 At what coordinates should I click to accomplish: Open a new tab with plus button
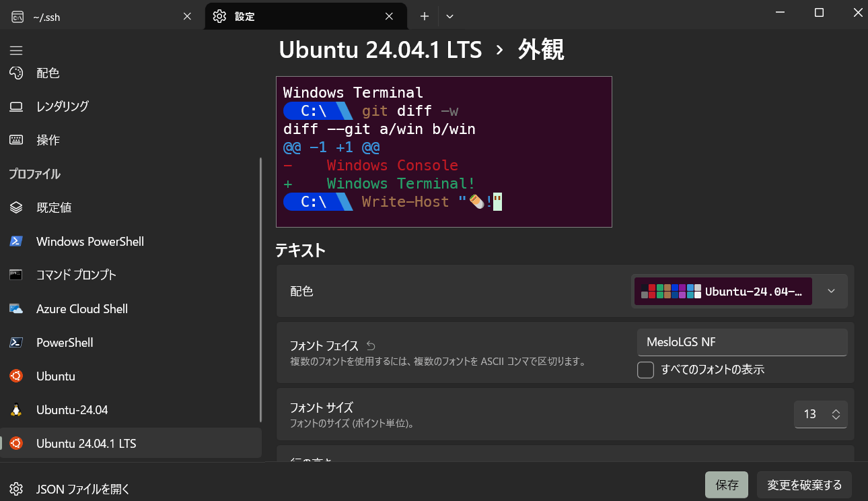(425, 16)
